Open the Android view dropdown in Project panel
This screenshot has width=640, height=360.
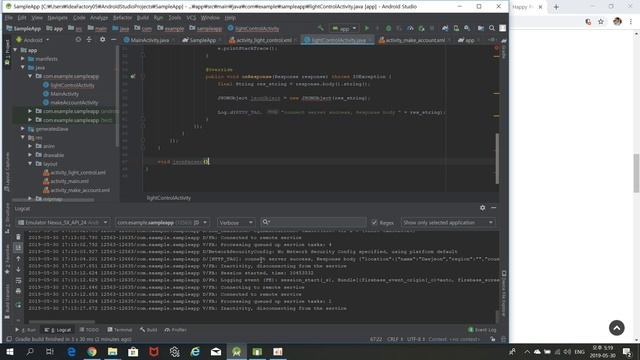(33, 40)
